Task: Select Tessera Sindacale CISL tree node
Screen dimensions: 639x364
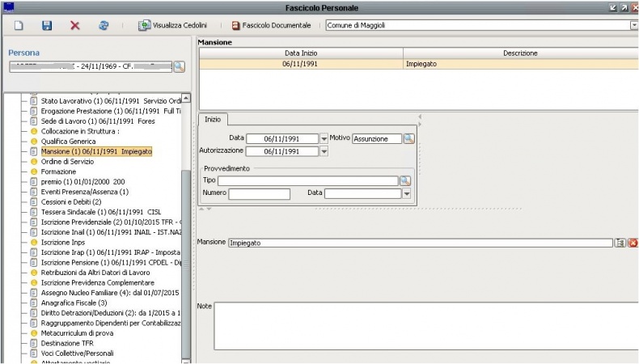Action: point(100,212)
